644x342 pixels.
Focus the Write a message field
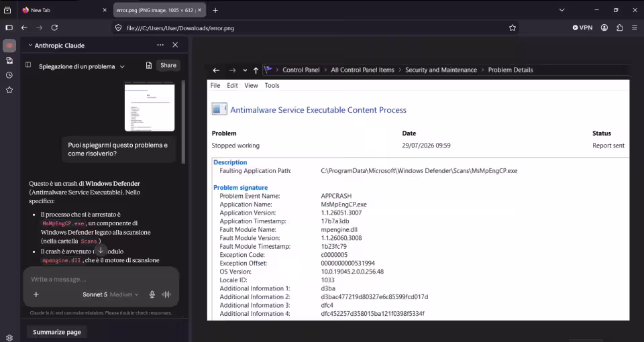click(101, 279)
